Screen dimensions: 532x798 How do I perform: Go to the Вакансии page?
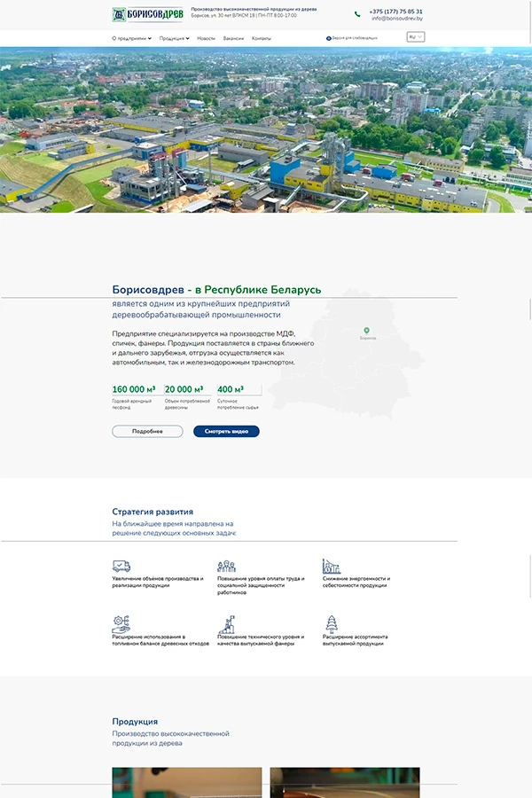(x=233, y=38)
